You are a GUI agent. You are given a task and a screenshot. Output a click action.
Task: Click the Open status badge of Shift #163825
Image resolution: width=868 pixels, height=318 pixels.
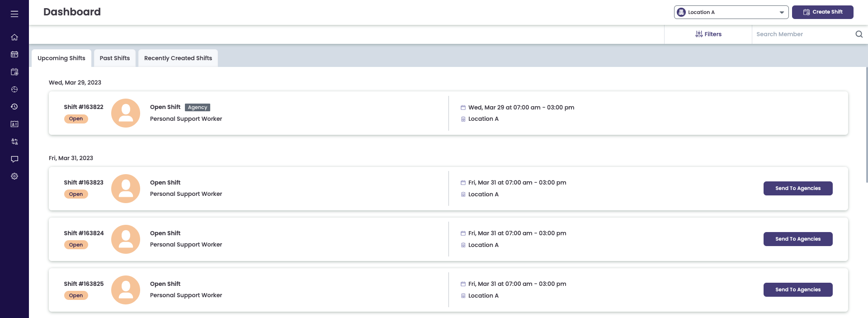click(x=76, y=295)
